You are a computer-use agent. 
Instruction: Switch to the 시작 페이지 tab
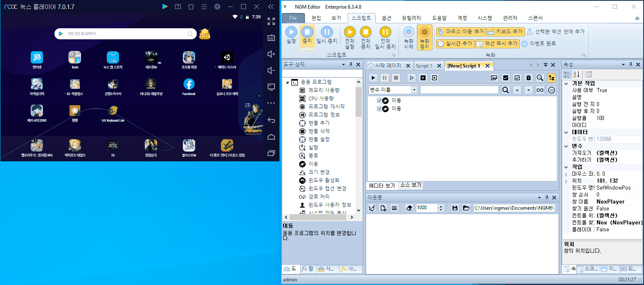tap(388, 66)
